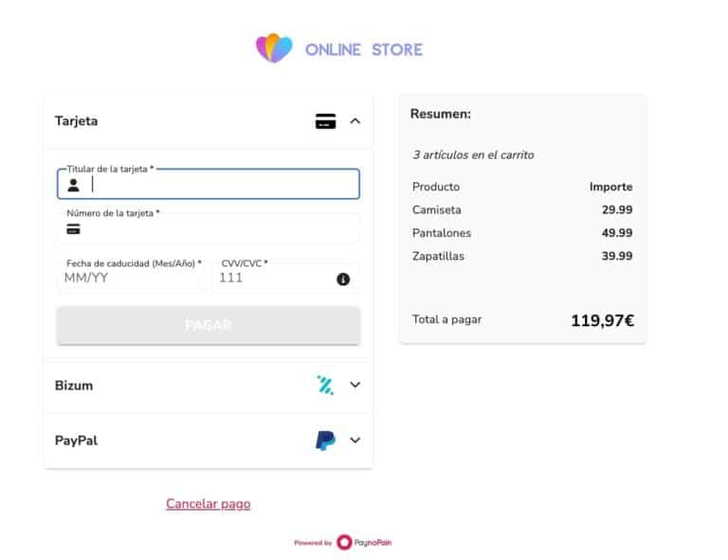Click the card icon in card number field
Screen dimensions: 728x560
(x=73, y=229)
